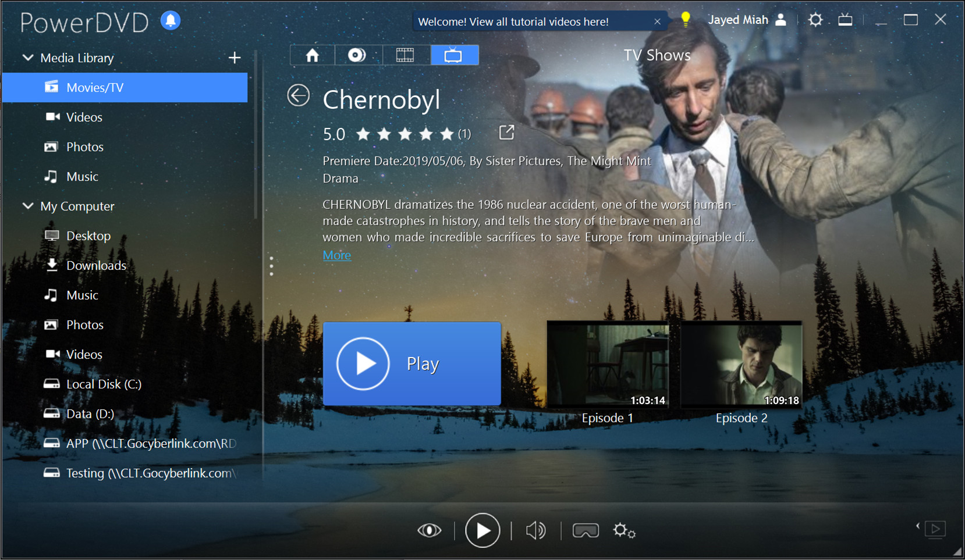This screenshot has width=965, height=560.
Task: Open application settings gear
Action: [815, 19]
